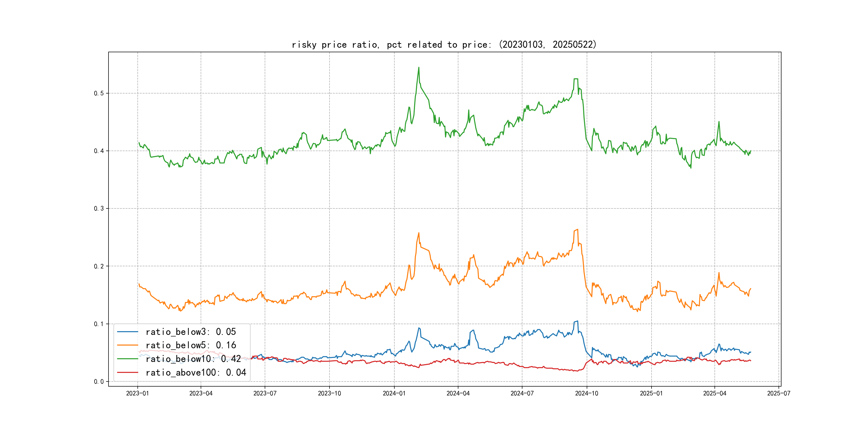The width and height of the screenshot is (868, 434).
Task: Click the 0.5 y-axis tick label
Action: point(99,93)
